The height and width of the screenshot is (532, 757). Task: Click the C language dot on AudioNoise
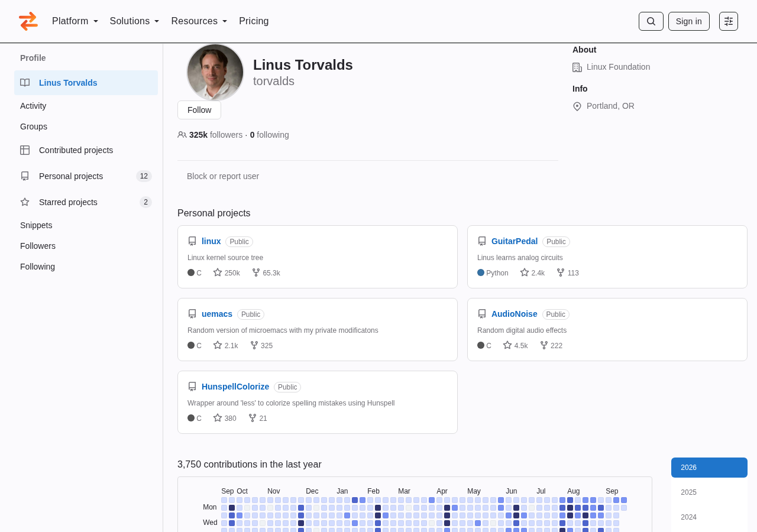coord(481,345)
